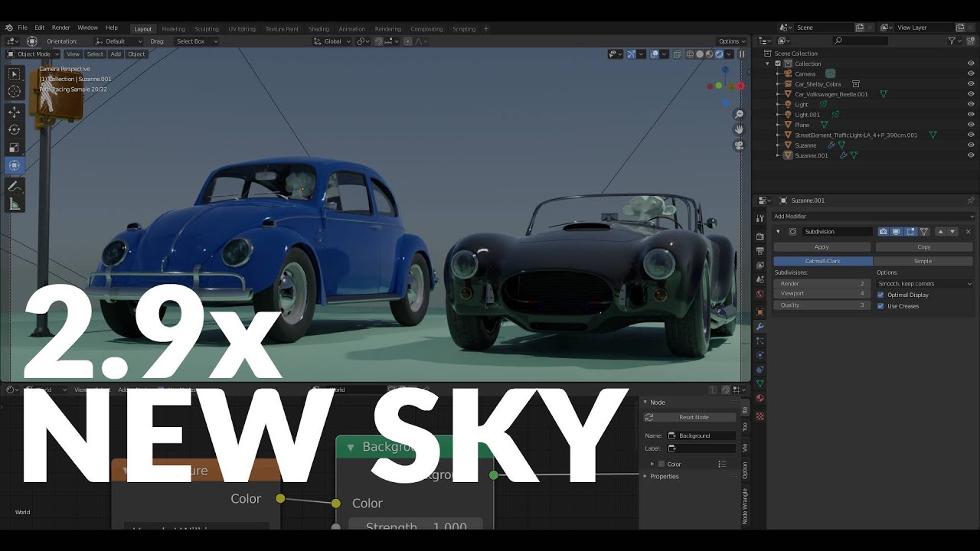Open the Default orientation dropdown

(x=119, y=41)
